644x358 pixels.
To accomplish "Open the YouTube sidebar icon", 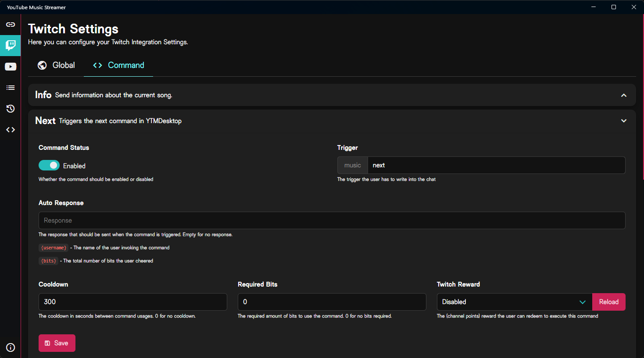I will click(11, 67).
